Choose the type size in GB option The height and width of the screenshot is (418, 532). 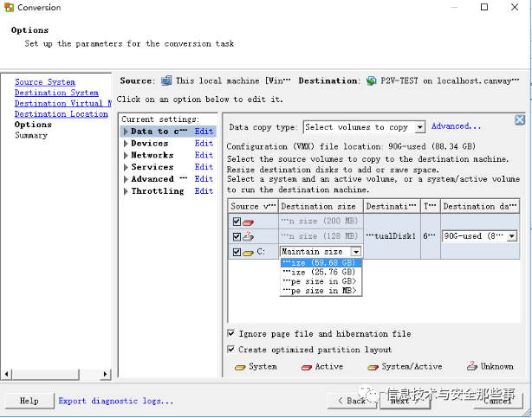321,281
